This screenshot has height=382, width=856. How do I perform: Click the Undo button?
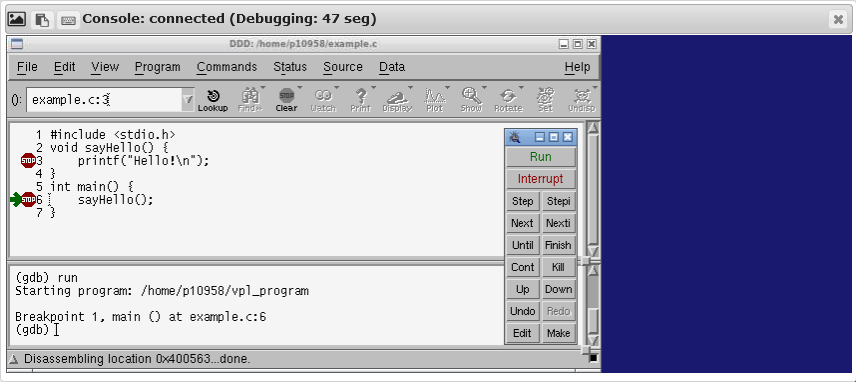[522, 311]
